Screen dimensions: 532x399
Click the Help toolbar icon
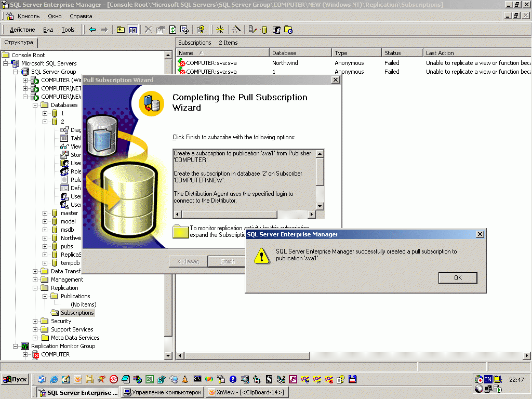coord(200,30)
